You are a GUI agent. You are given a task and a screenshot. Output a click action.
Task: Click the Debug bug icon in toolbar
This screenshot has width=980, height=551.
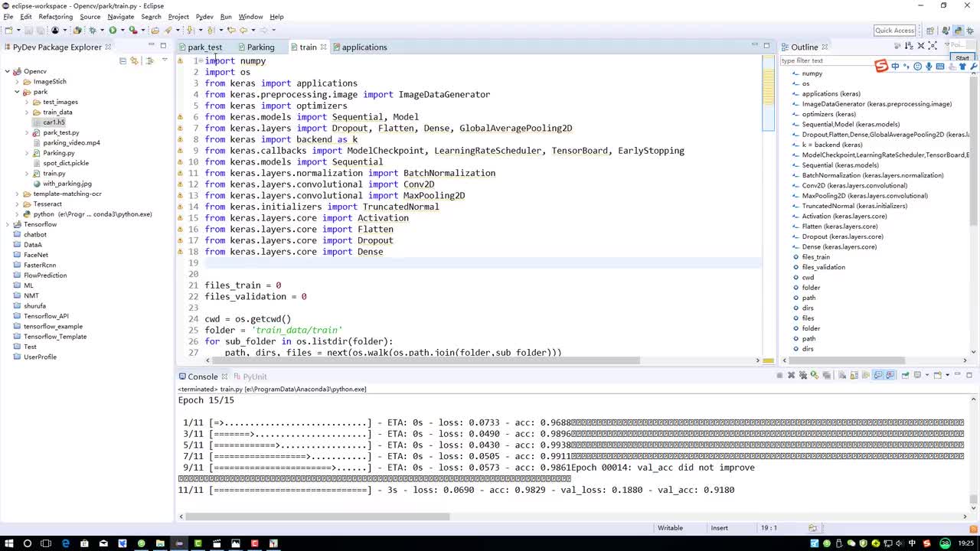(92, 31)
